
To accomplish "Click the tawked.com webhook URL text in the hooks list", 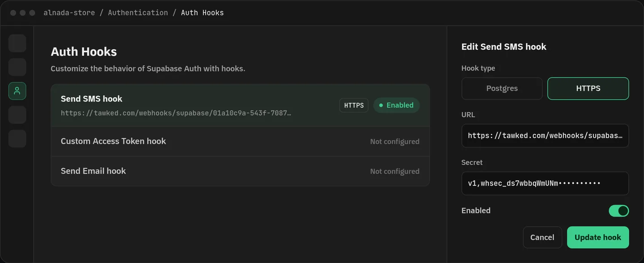I will tap(176, 113).
